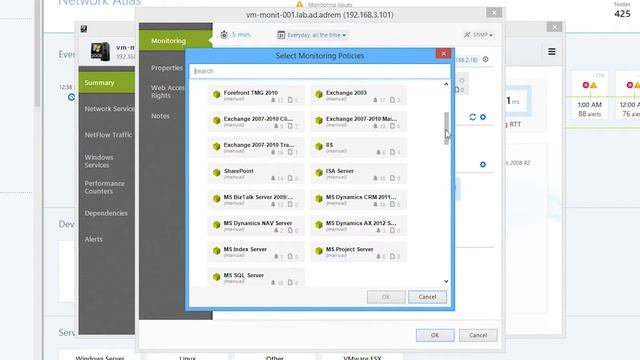This screenshot has width=640, height=360.
Task: Cancel the Select Monitoring Policies dialog
Action: coord(427,297)
